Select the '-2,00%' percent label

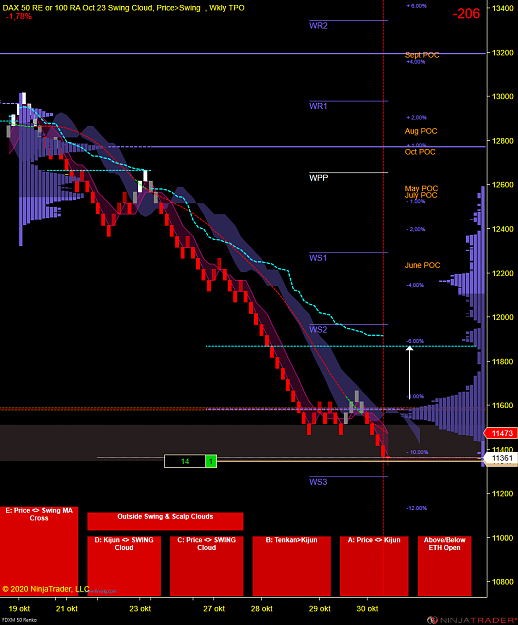(416, 230)
